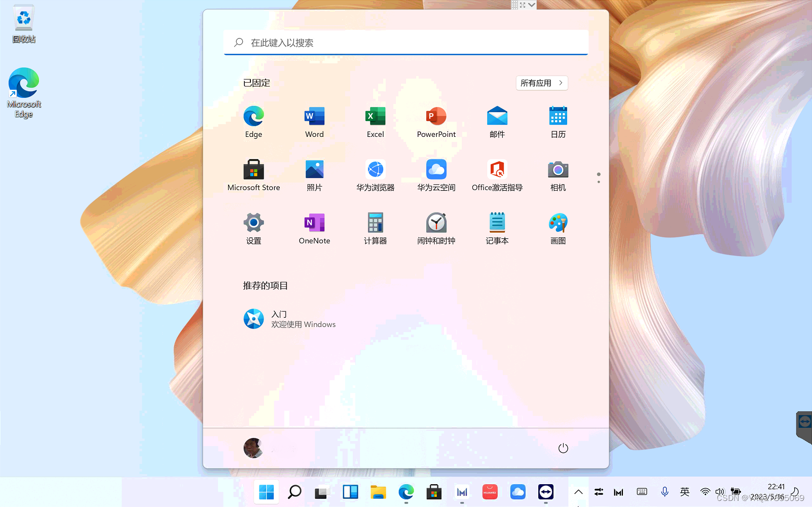This screenshot has width=812, height=507.
Task: Expand the 所有应用 all apps list
Action: point(541,83)
